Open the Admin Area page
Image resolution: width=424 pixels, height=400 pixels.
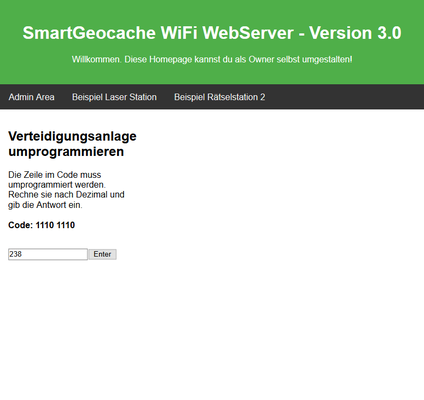tap(31, 97)
